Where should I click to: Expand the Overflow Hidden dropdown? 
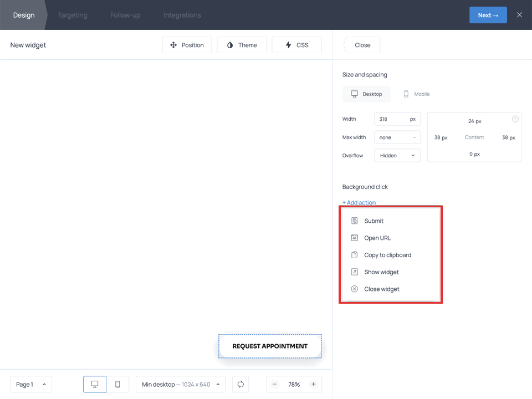click(397, 156)
